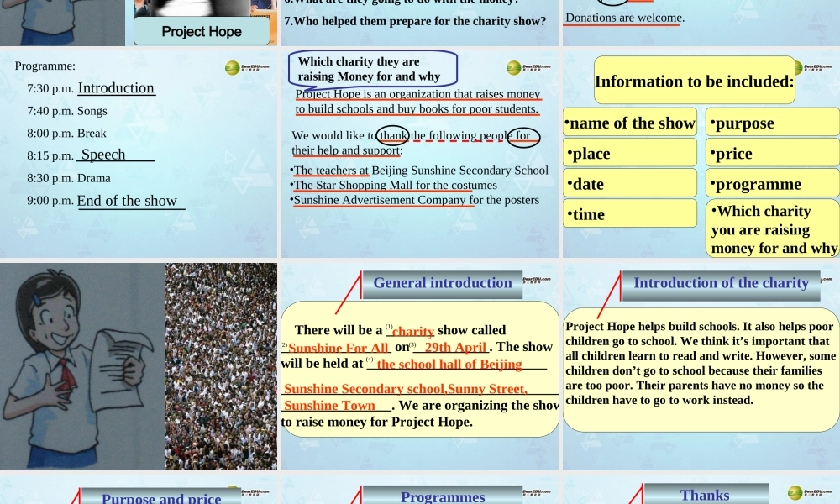This screenshot has height=504, width=840.
Task: Click the 'Information to be included:' heading
Action: 695,81
